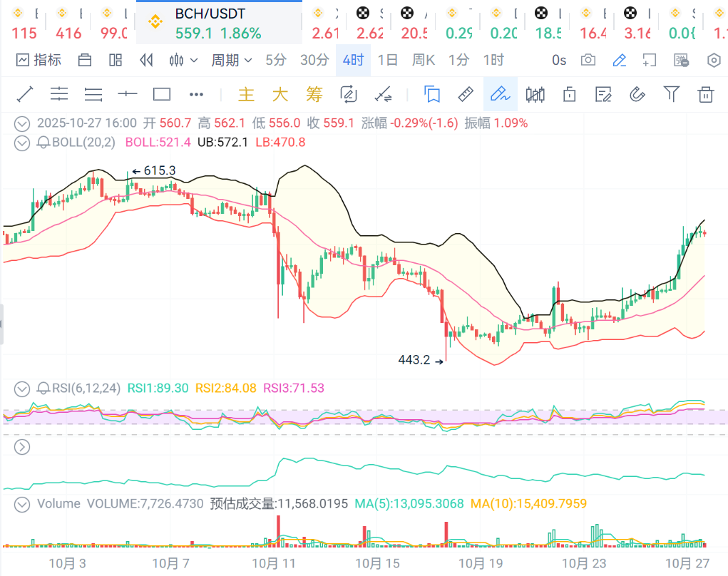
Task: Expand the candlestick chart type dropdown
Action: click(x=183, y=60)
